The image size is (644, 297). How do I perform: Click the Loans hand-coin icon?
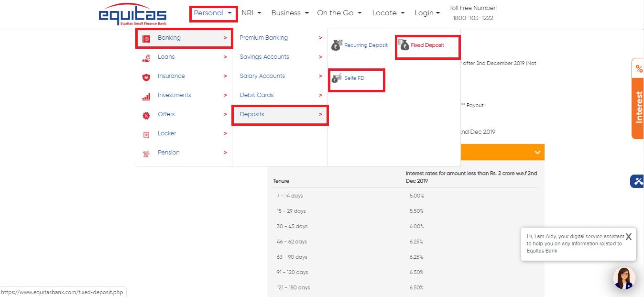click(x=146, y=58)
